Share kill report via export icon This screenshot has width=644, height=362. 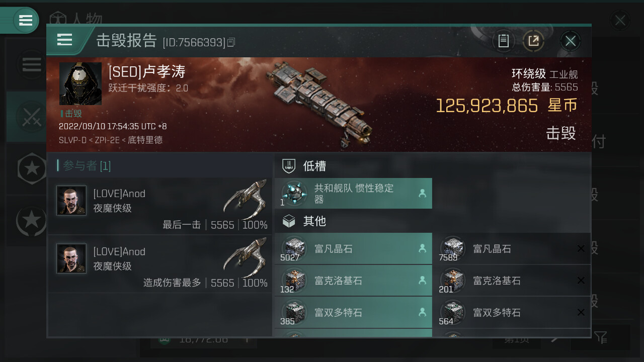click(x=533, y=41)
